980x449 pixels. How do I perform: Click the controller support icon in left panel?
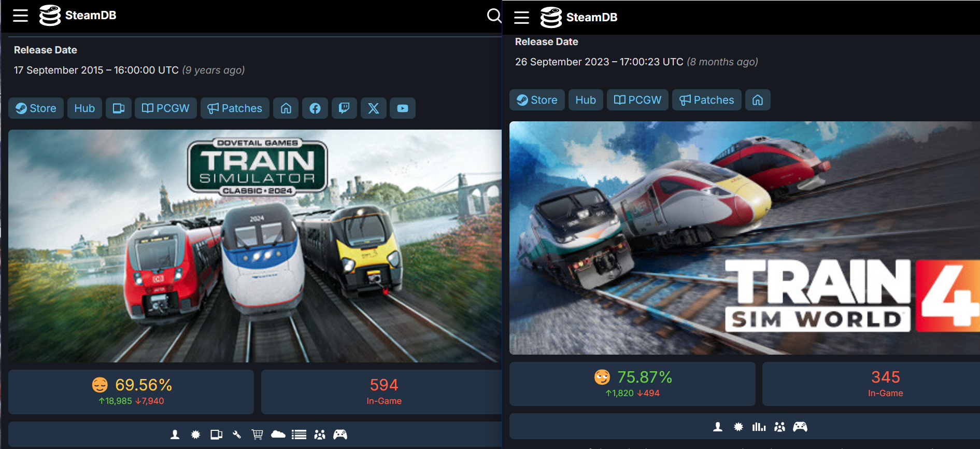tap(340, 434)
